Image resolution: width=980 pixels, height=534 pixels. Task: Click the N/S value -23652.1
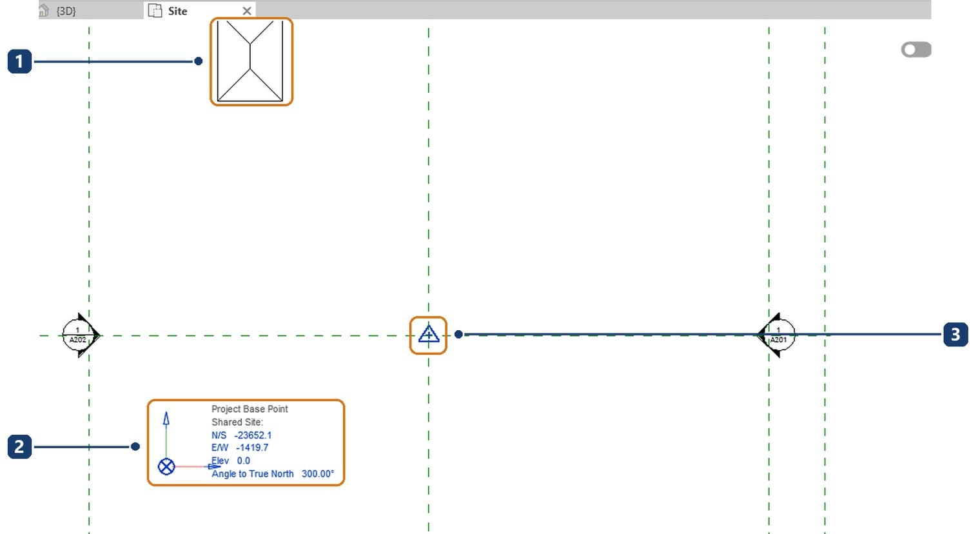pos(253,435)
